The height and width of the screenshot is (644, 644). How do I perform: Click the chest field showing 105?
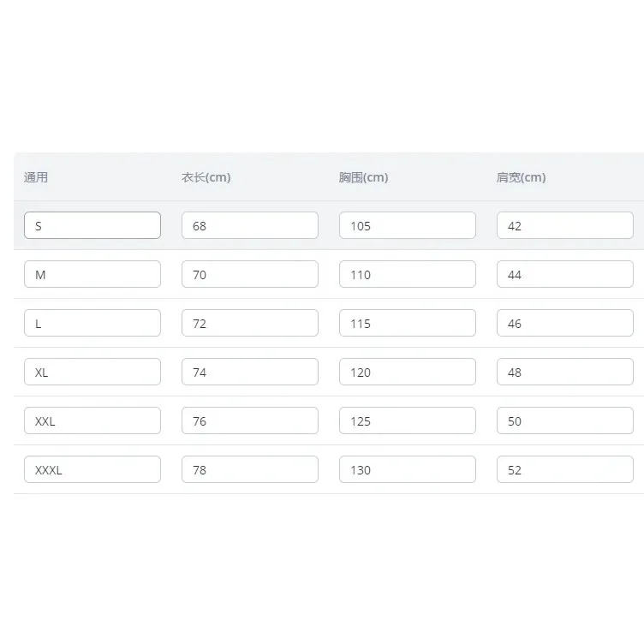click(408, 225)
